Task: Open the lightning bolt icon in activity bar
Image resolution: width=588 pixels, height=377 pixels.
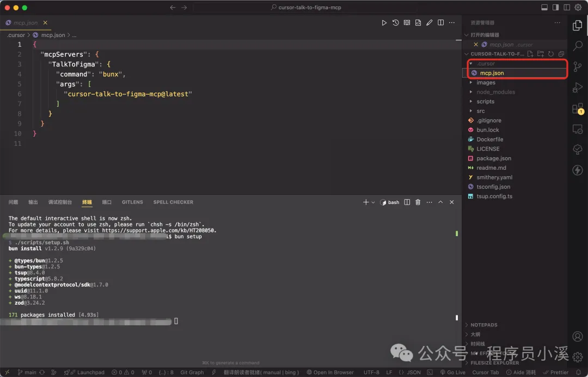Action: click(x=578, y=170)
